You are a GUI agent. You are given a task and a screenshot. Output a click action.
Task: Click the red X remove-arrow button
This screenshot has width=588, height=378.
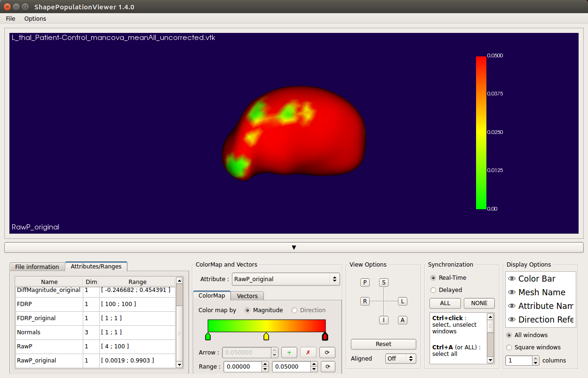point(308,353)
